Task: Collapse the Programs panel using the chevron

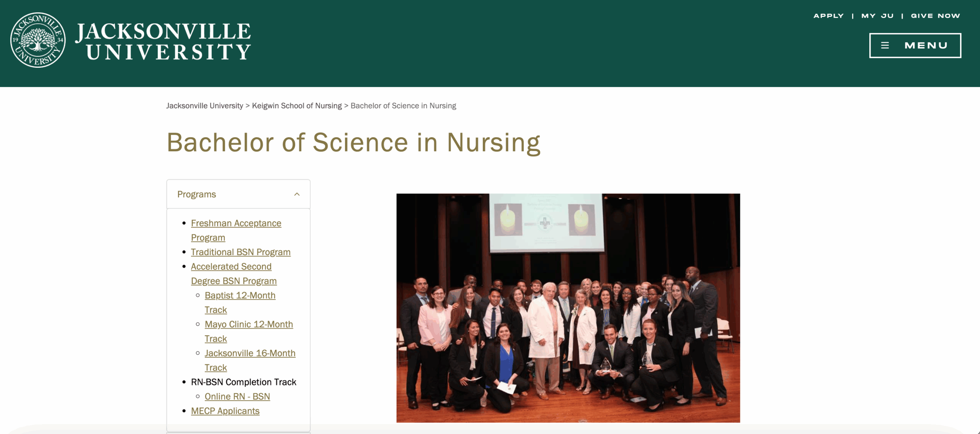Action: [x=297, y=194]
